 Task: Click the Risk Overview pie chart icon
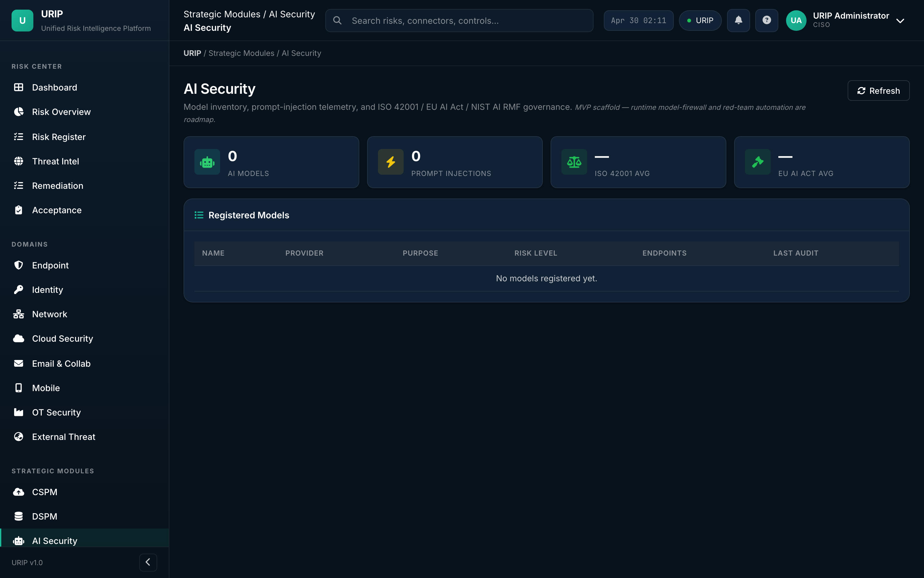[x=18, y=112]
